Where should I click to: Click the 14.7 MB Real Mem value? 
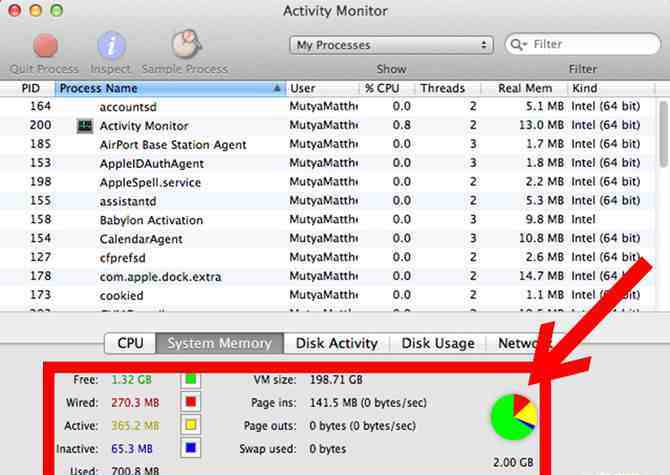pyautogui.click(x=541, y=276)
